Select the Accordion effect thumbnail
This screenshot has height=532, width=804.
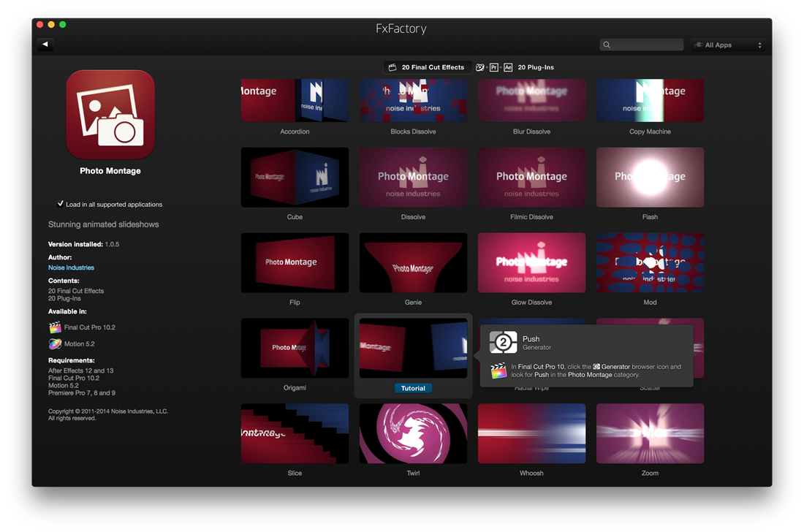pos(295,100)
